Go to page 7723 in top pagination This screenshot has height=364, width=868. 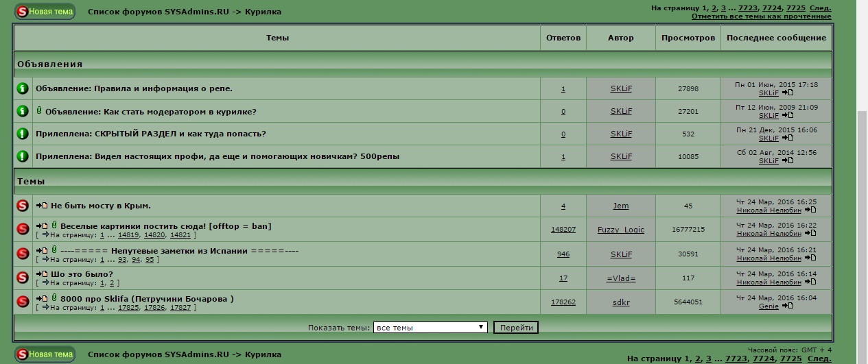747,8
